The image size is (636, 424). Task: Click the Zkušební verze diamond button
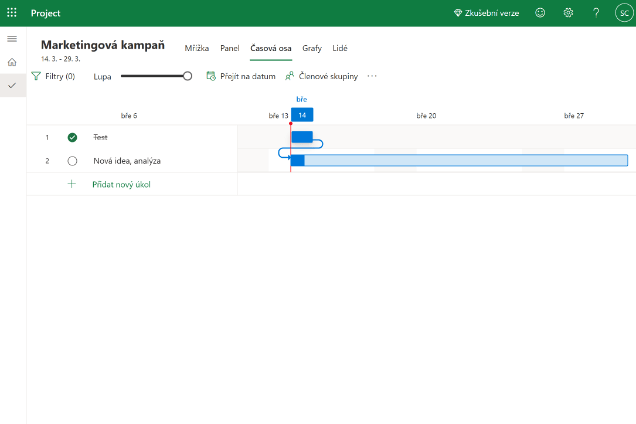486,13
